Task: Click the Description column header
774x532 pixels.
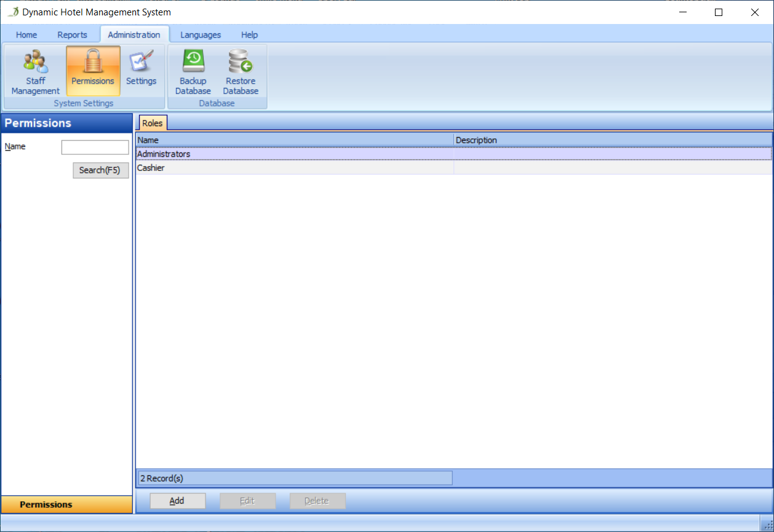Action: [x=612, y=140]
